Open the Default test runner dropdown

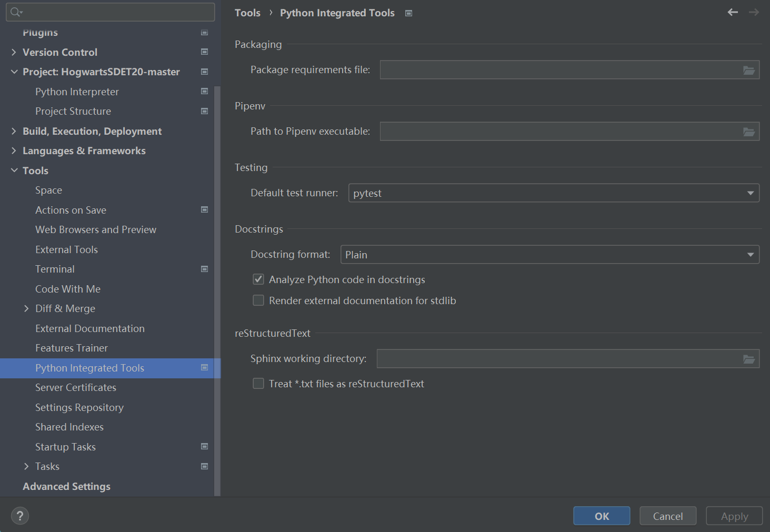pyautogui.click(x=554, y=193)
